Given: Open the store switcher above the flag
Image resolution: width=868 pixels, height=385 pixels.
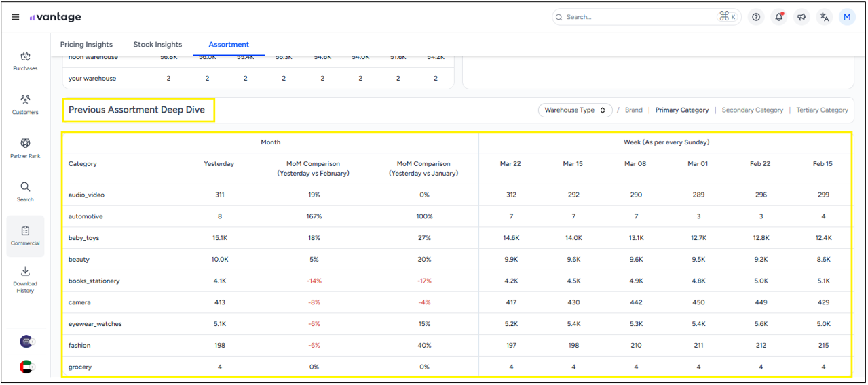Looking at the screenshot, I should tap(27, 342).
